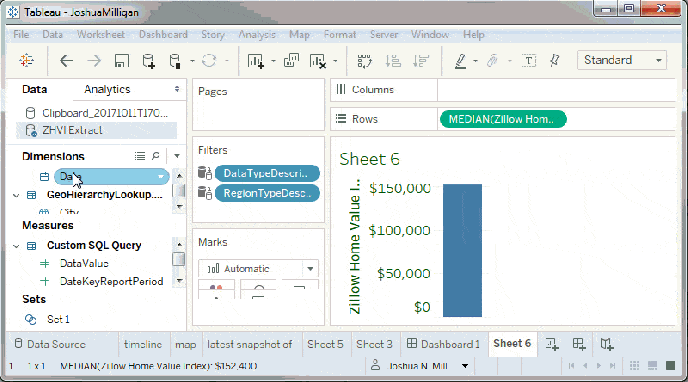Collapse the GeoHierarchyLookup table
The height and width of the screenshot is (382, 688).
pyautogui.click(x=16, y=195)
